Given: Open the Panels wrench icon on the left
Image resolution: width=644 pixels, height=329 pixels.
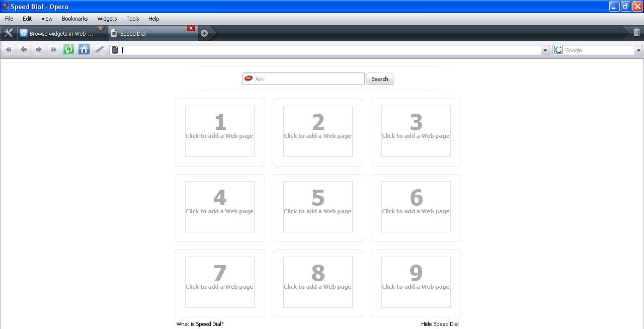Looking at the screenshot, I should click(x=8, y=33).
